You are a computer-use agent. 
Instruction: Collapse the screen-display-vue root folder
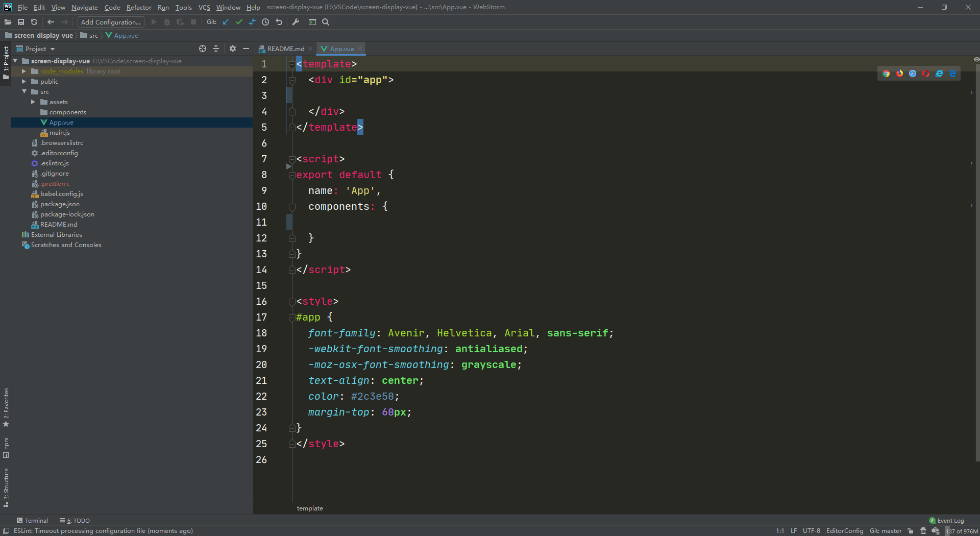[15, 61]
